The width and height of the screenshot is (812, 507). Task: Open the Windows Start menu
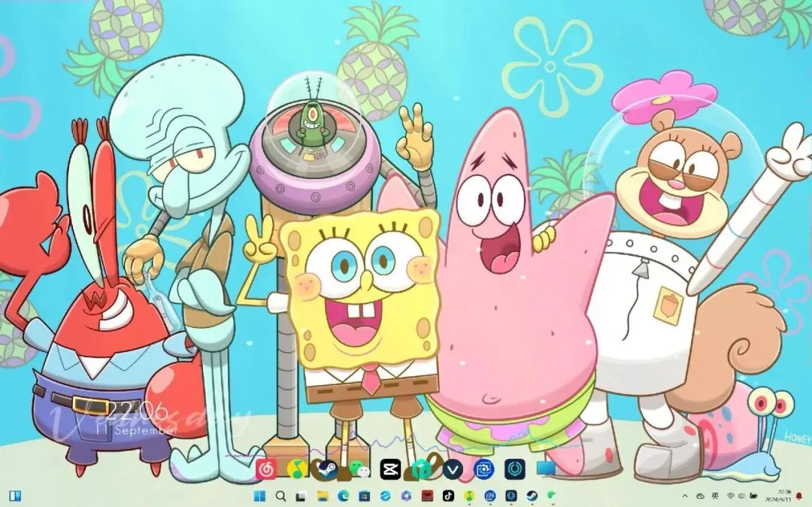259,496
